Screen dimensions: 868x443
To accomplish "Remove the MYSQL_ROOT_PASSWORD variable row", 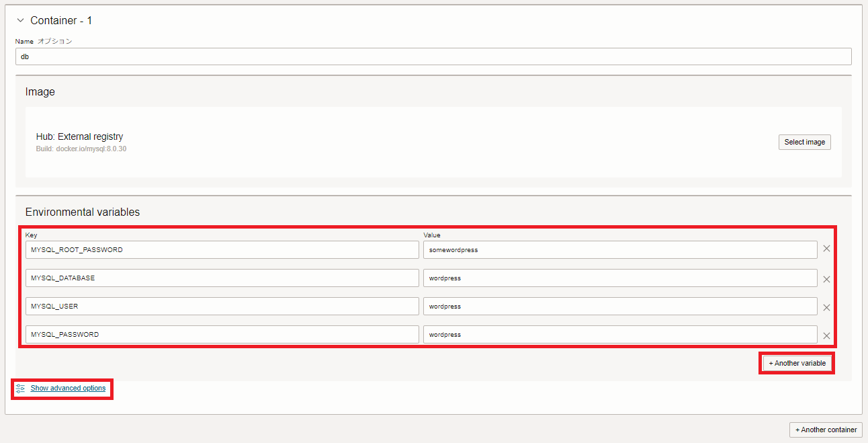I will pyautogui.click(x=826, y=249).
